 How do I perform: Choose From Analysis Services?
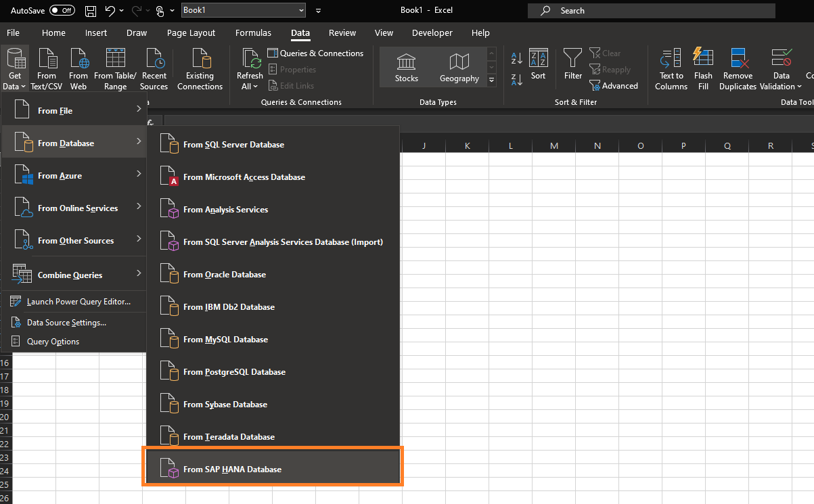tap(273, 210)
